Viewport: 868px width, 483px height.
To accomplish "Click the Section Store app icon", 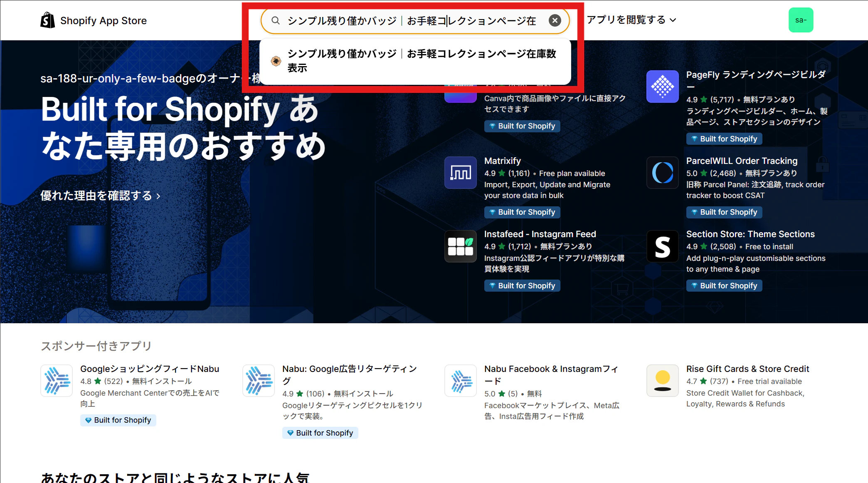I will 663,246.
